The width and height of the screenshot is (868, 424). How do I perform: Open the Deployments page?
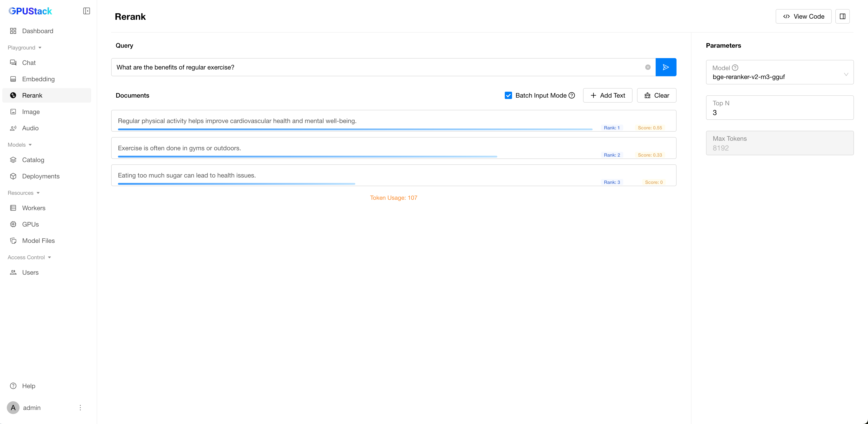(40, 176)
